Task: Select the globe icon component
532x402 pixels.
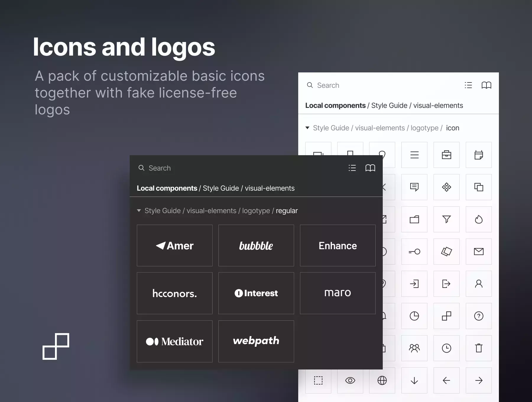Action: coord(382,380)
